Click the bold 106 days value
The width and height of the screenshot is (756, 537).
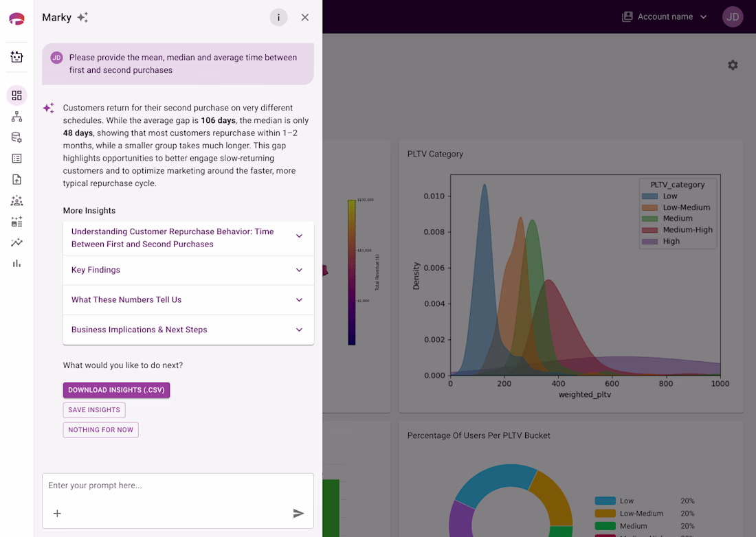218,120
